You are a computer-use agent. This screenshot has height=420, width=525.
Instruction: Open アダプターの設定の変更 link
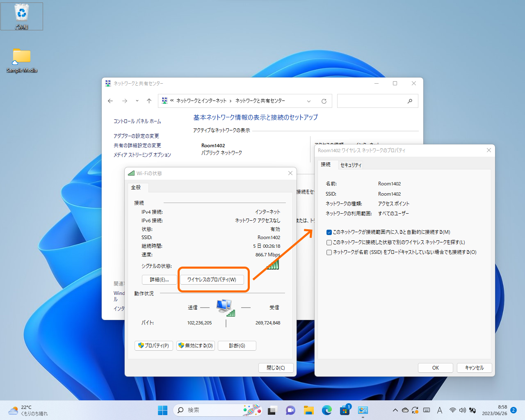[x=135, y=136]
